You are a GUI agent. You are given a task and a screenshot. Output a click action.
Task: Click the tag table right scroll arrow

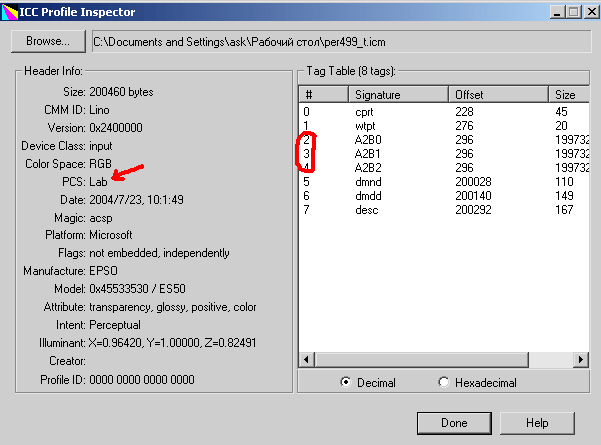coord(581,360)
